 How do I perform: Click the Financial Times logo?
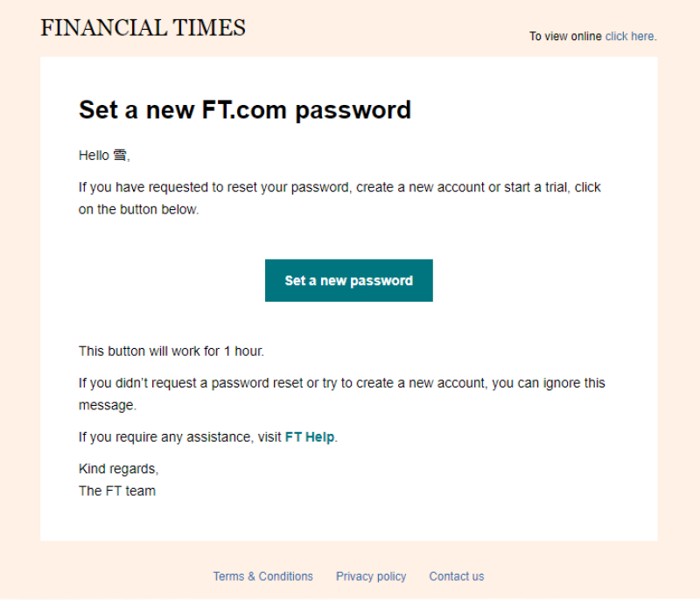pos(143,28)
